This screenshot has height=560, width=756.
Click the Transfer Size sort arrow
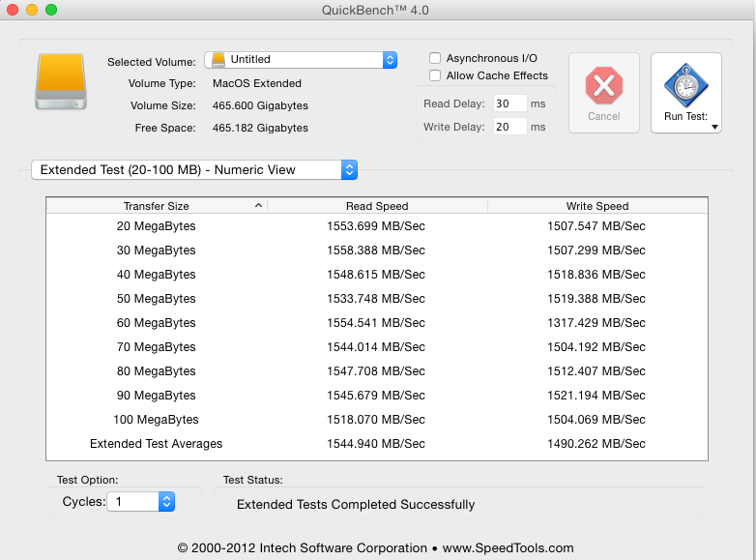(x=258, y=205)
